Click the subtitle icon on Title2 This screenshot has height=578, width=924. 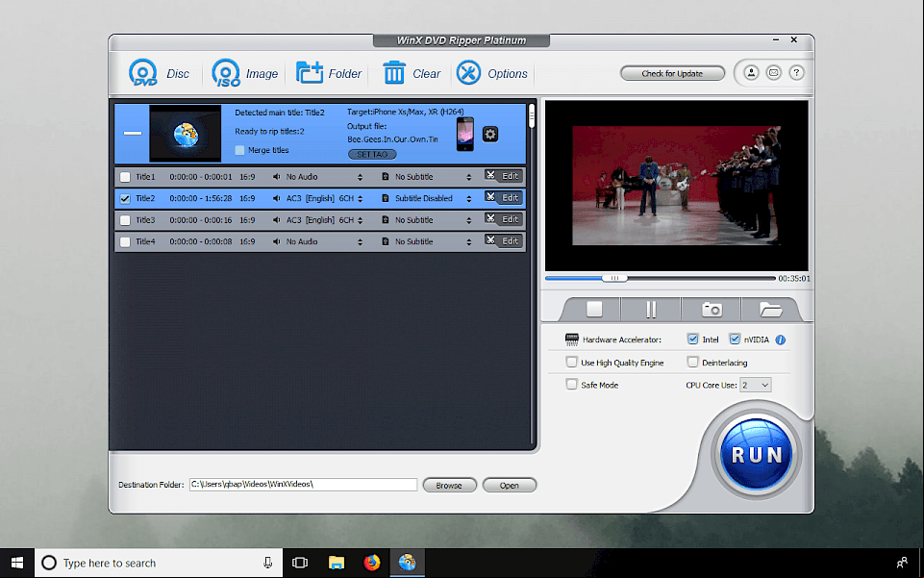(386, 198)
